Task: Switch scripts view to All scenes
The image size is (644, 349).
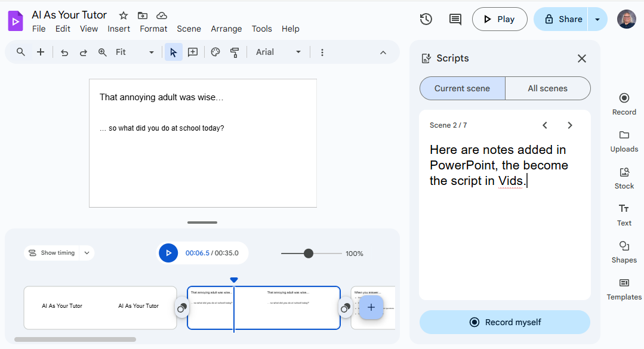Action: (547, 88)
